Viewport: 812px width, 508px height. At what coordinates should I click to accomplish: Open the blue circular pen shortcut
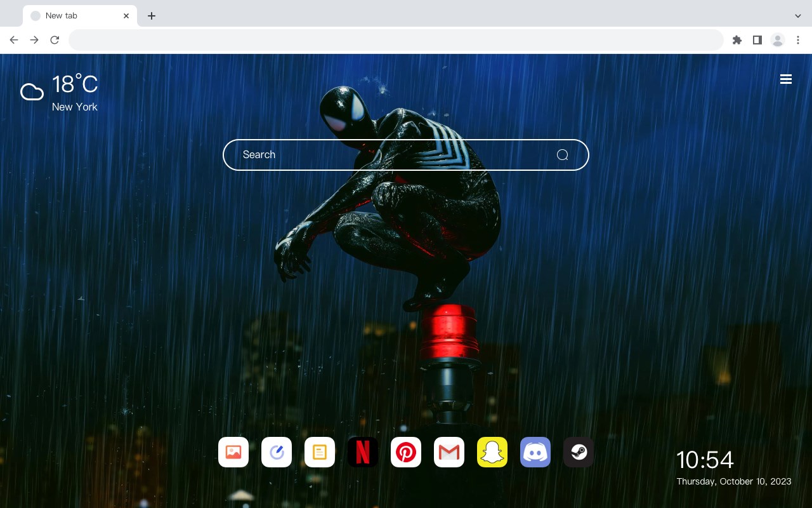tap(277, 452)
